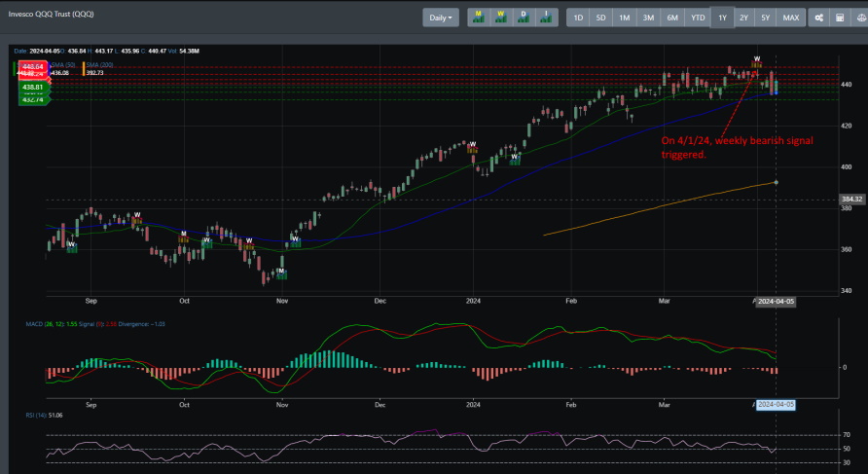The width and height of the screenshot is (868, 474).
Task: Choose the 2Y range button
Action: 744,18
